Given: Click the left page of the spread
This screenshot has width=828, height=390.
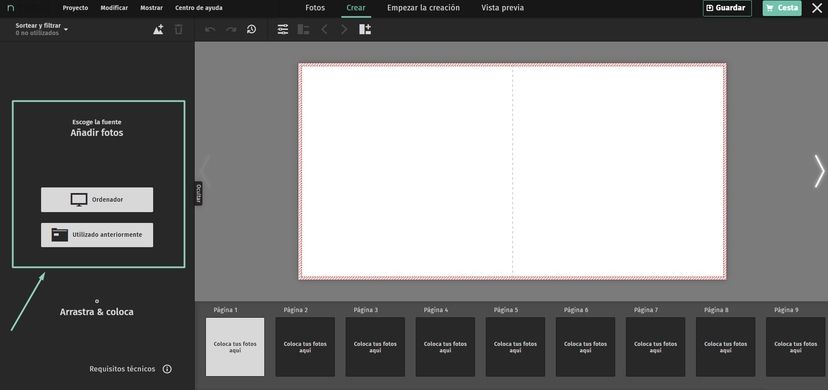Looking at the screenshot, I should [406, 171].
